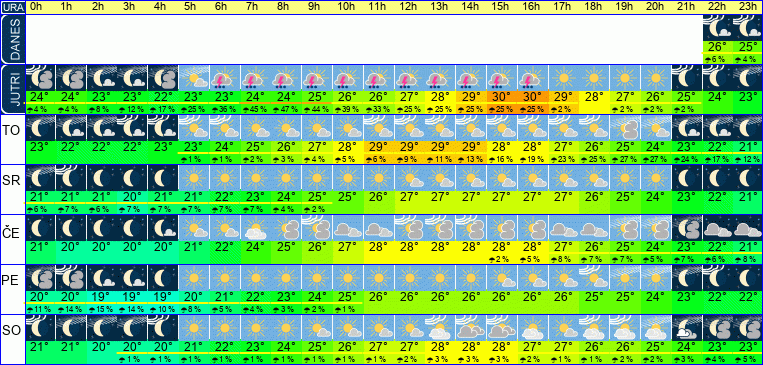Select the sun icon at 12h PE
The image size is (763, 365).
click(x=410, y=278)
